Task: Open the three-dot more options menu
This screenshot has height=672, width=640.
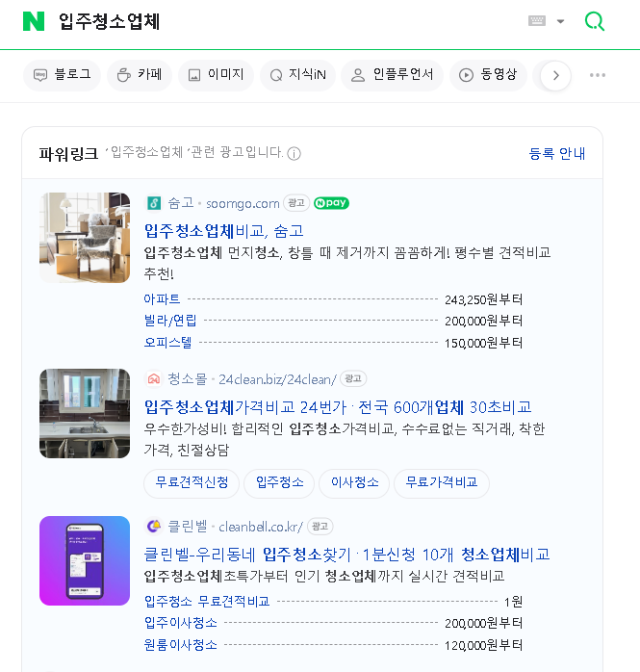Action: 597,75
